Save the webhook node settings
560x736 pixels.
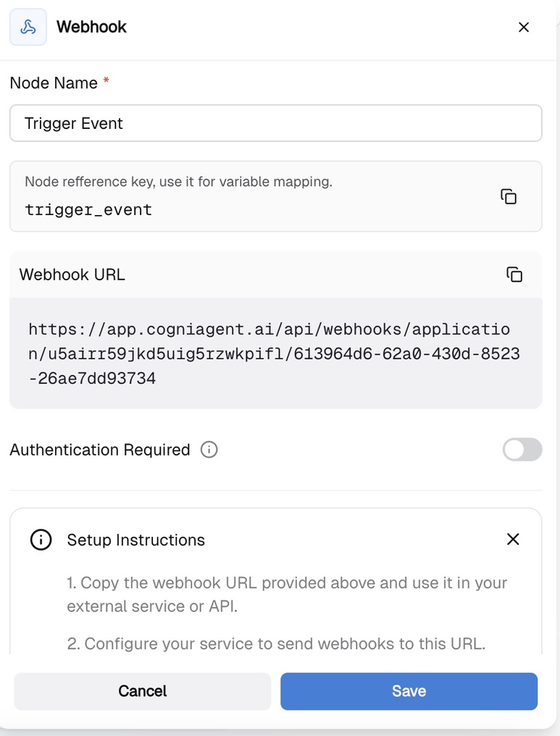click(409, 691)
